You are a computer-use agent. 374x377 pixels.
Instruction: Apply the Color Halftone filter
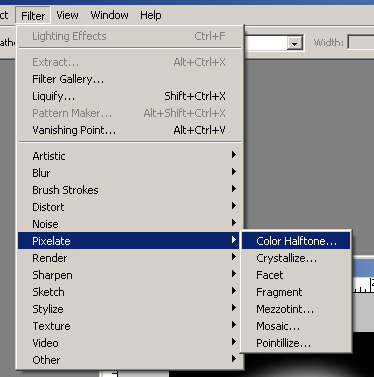pos(296,241)
